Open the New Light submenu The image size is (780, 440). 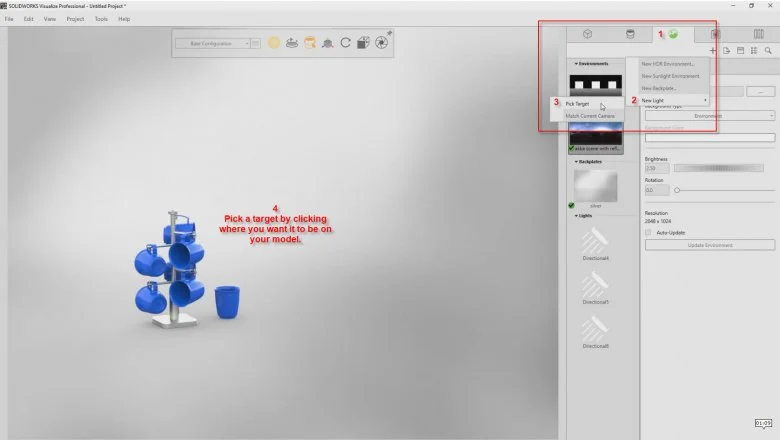[668, 100]
